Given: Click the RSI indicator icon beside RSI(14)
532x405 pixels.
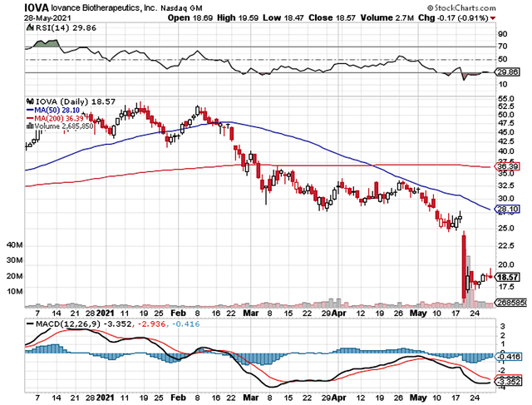Looking at the screenshot, I should 31,27.
